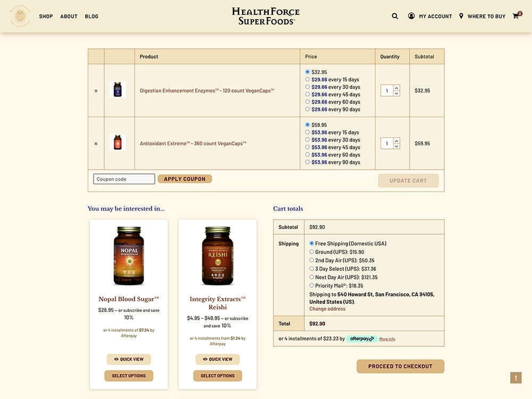Open the Blog menu item

[92, 16]
